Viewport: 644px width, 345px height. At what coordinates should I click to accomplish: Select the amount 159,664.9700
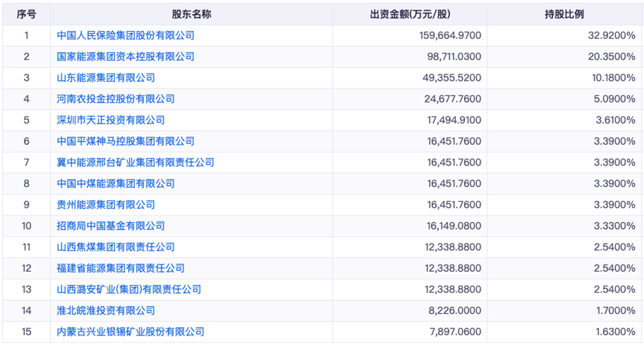[x=450, y=35]
